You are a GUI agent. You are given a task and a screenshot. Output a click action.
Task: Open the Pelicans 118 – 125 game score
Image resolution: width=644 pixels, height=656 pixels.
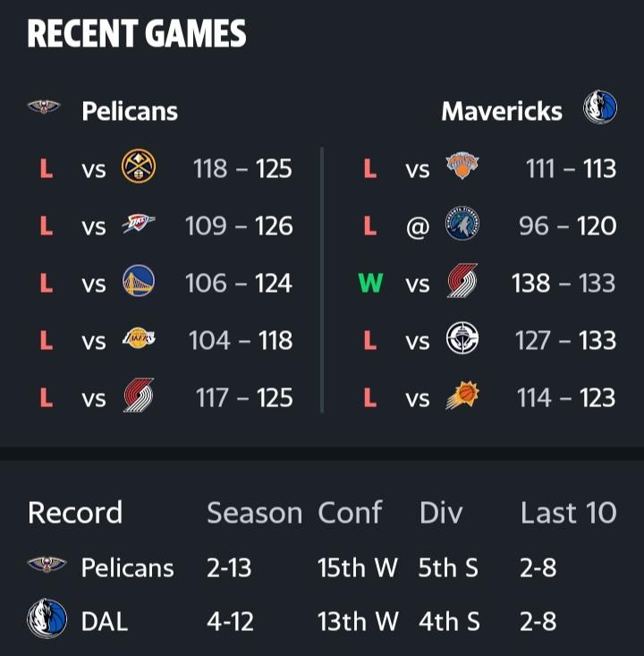point(242,168)
